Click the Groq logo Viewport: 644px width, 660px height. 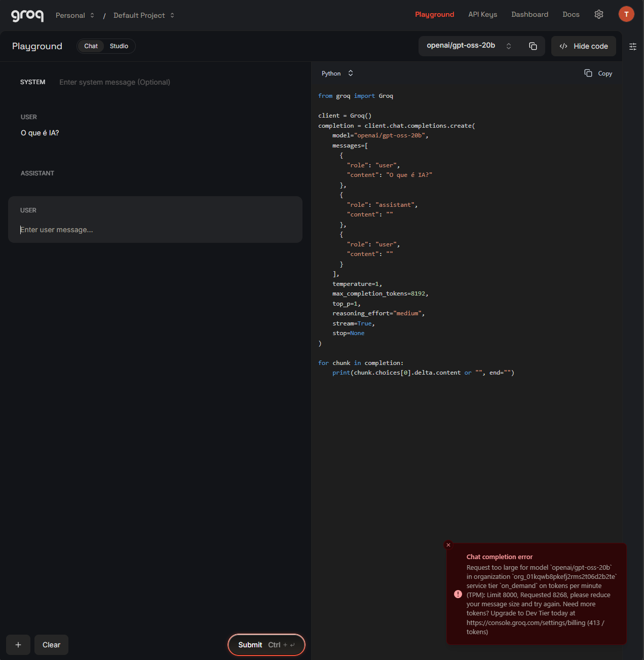[27, 15]
